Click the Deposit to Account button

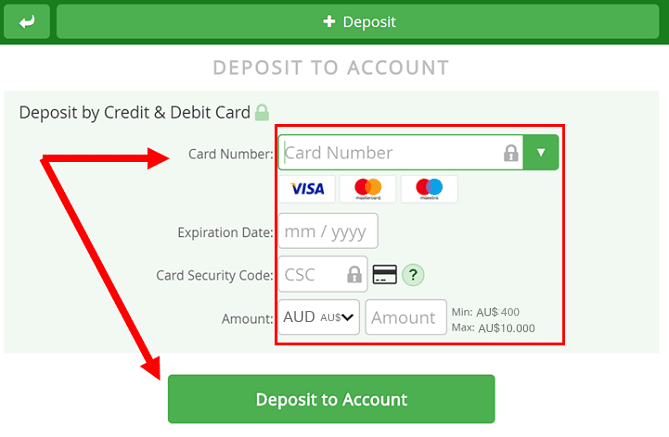pos(332,399)
